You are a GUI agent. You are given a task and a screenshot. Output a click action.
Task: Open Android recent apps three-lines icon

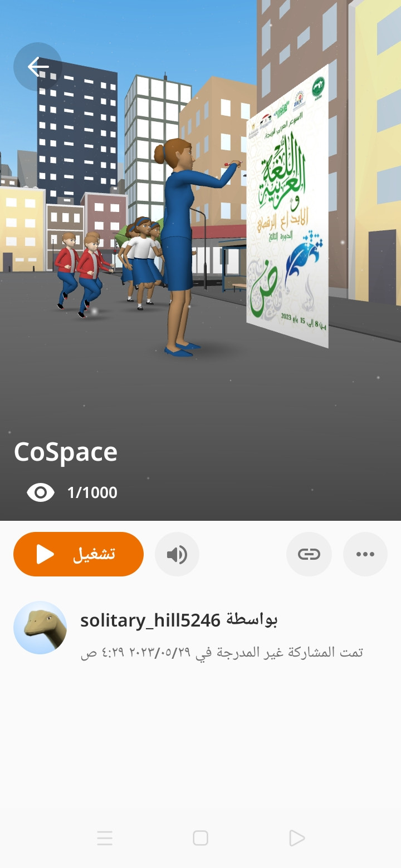point(105,838)
